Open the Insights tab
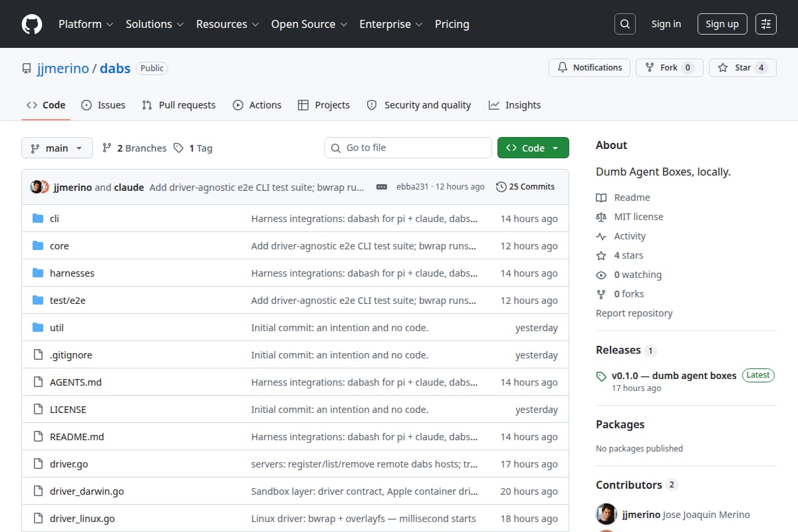The height and width of the screenshot is (532, 798). coord(515,105)
